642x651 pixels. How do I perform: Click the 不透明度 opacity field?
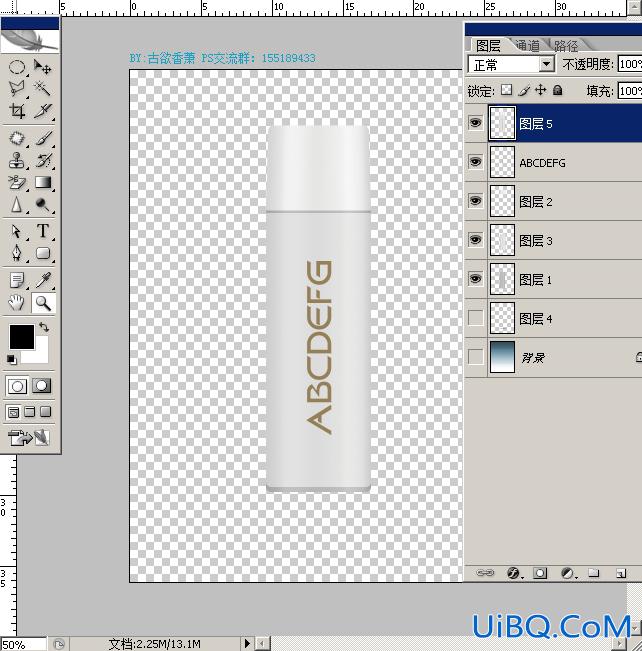click(630, 64)
